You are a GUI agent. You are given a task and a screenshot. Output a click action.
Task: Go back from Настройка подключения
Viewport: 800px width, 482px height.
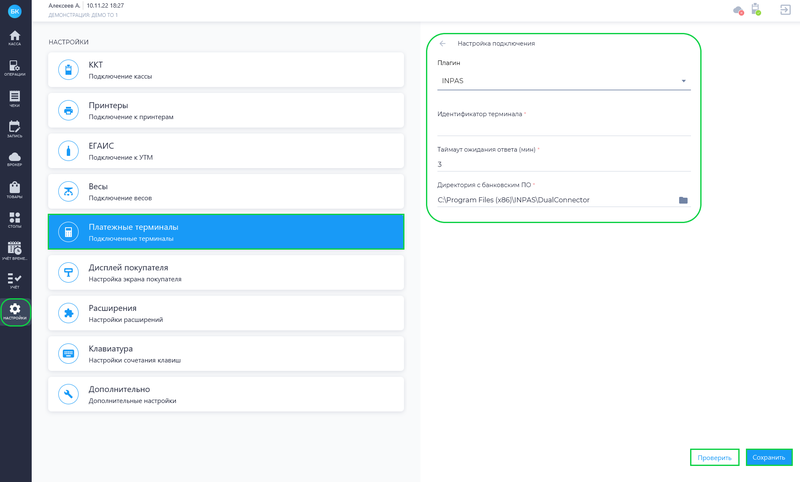443,44
